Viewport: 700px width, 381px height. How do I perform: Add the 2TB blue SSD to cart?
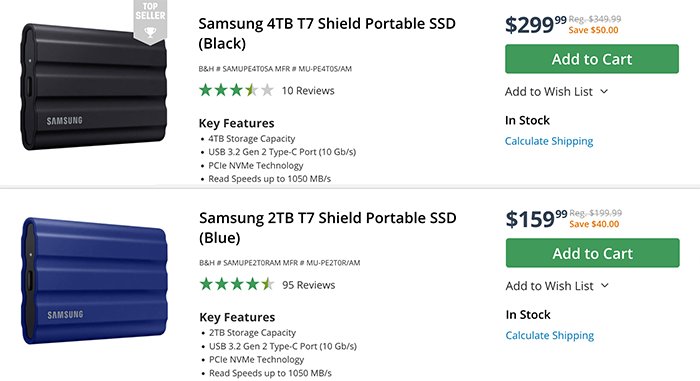[592, 253]
